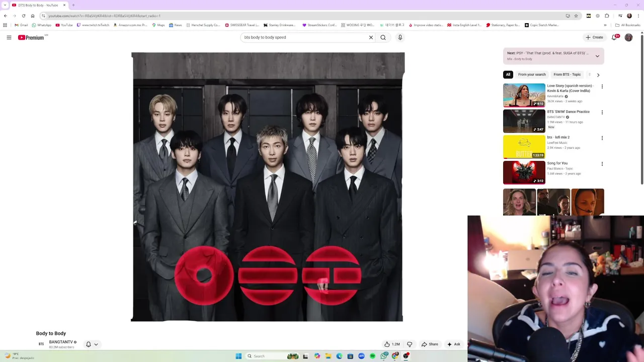Screen dimensions: 644x362
Task: Open Zoom from the taskbar
Action: click(361, 356)
